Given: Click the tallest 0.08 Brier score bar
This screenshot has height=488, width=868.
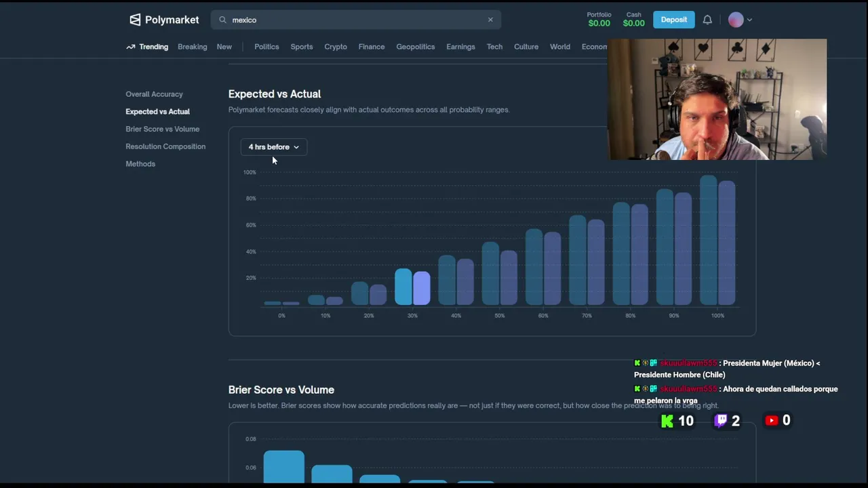Looking at the screenshot, I should (x=284, y=467).
